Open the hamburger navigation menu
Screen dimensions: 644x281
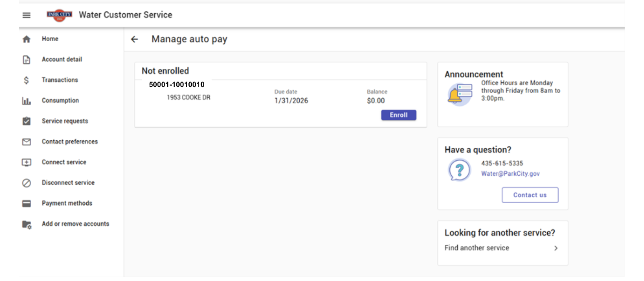27,15
